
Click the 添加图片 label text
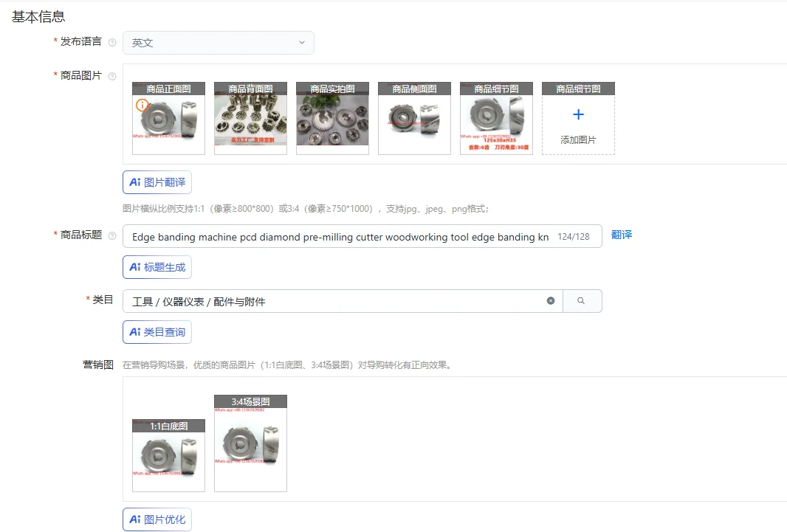point(578,140)
